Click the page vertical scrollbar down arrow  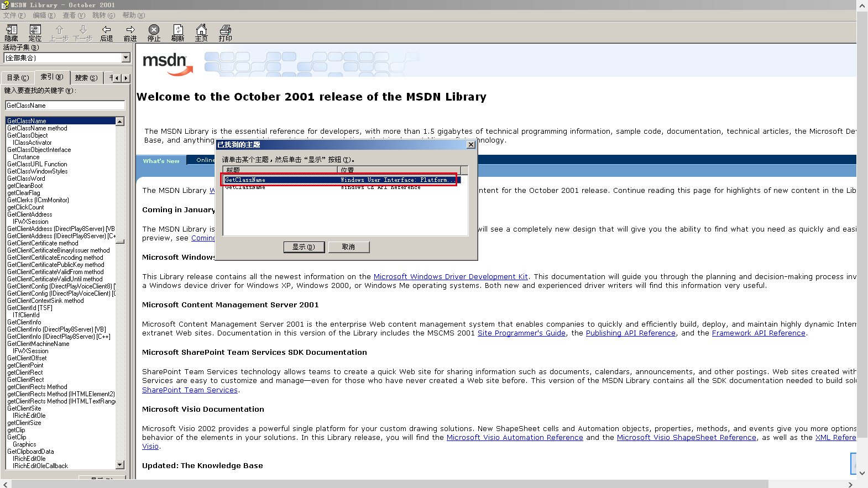(x=862, y=473)
